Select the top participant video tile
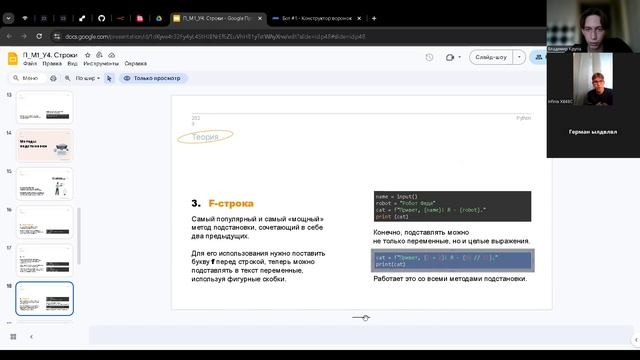The height and width of the screenshot is (360, 640). pos(593,26)
